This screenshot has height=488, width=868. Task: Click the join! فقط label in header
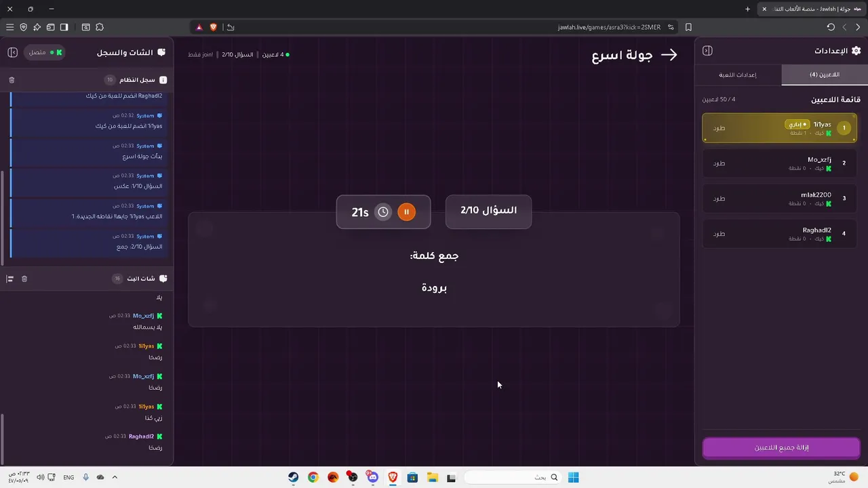pos(199,54)
